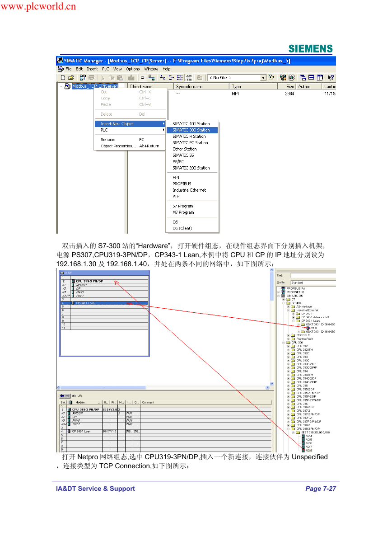Choose Insert New Object in context menu

131,124
